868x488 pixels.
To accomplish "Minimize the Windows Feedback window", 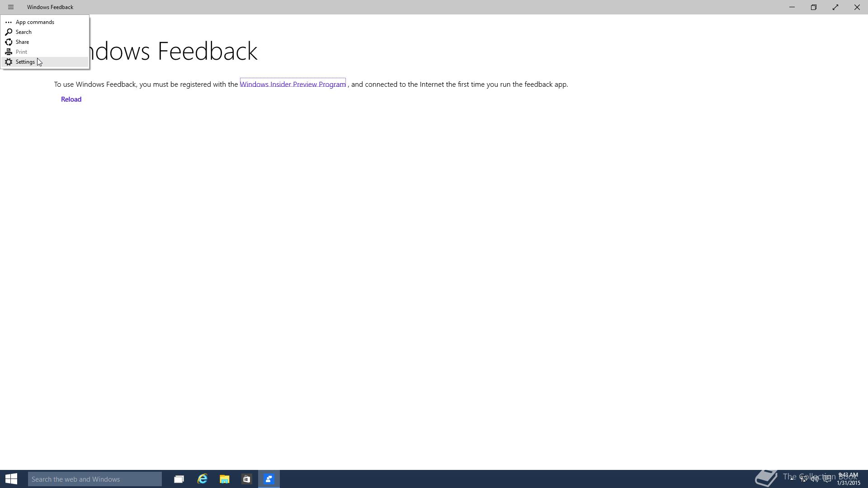I will [792, 7].
